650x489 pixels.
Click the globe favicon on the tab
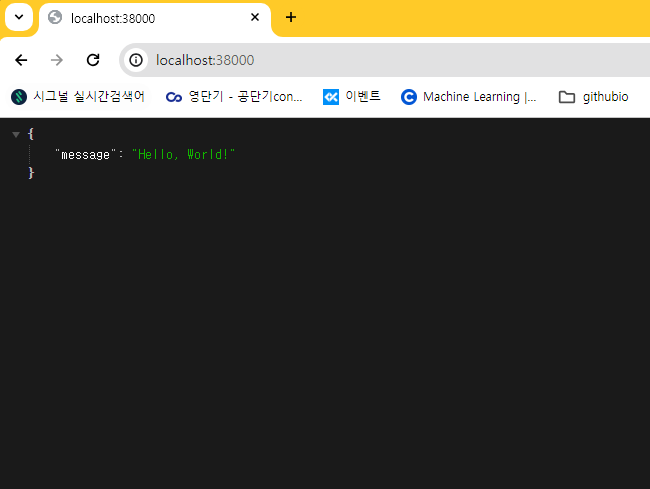pyautogui.click(x=55, y=17)
